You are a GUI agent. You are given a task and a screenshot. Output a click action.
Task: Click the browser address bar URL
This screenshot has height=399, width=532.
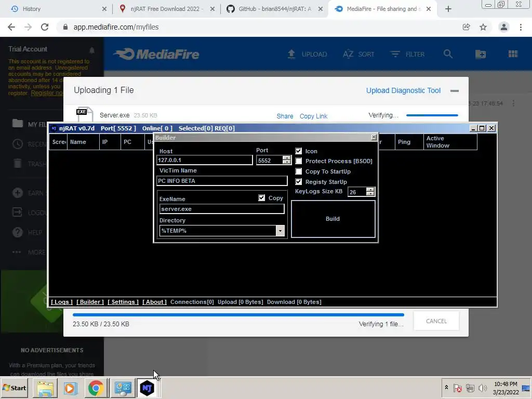tap(116, 27)
